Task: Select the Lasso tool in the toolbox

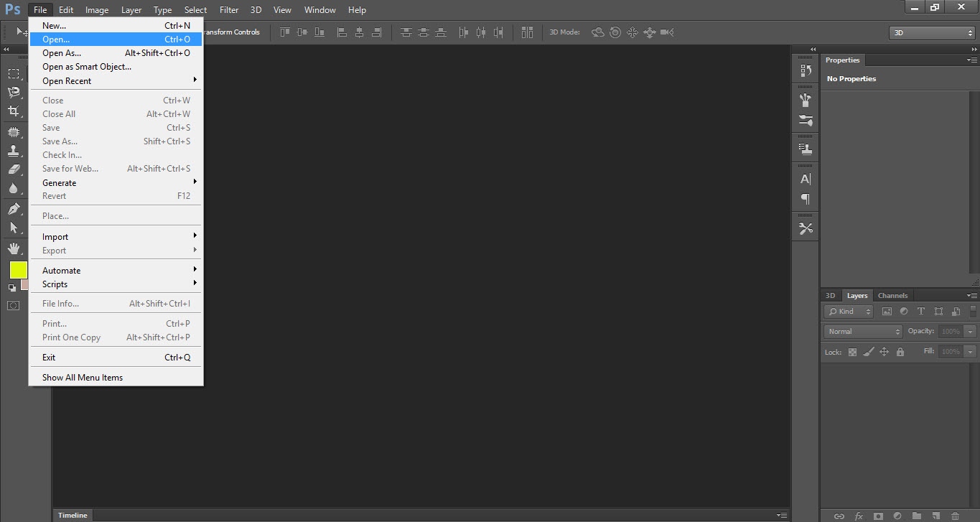Action: [x=14, y=92]
